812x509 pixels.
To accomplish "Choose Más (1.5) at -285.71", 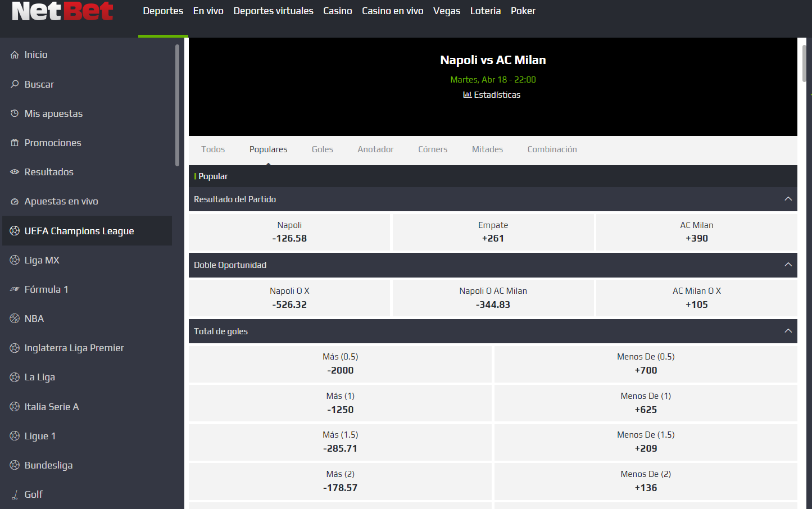I will tap(340, 442).
